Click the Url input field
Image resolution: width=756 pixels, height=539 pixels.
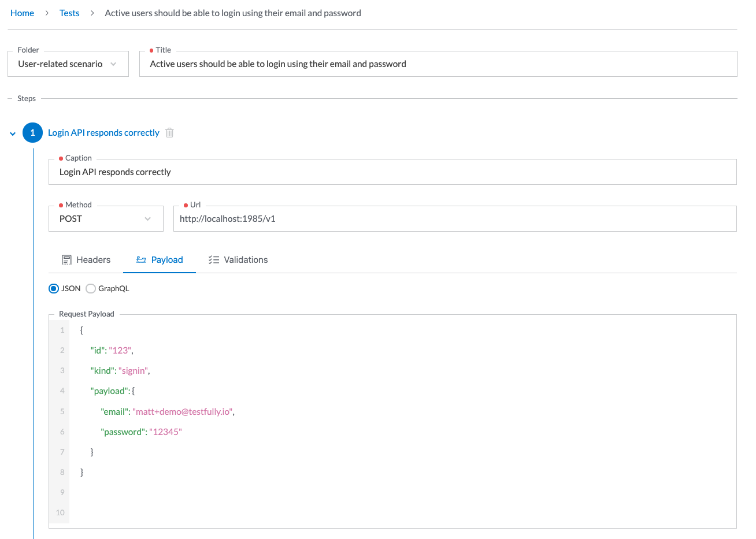pos(455,219)
